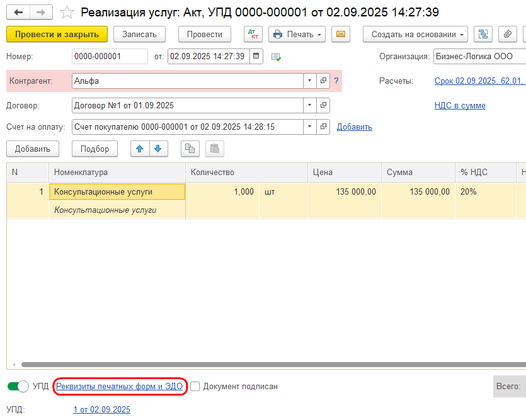The height and width of the screenshot is (420, 526).
Task: Click the Провести и закрыть button
Action: 57,34
